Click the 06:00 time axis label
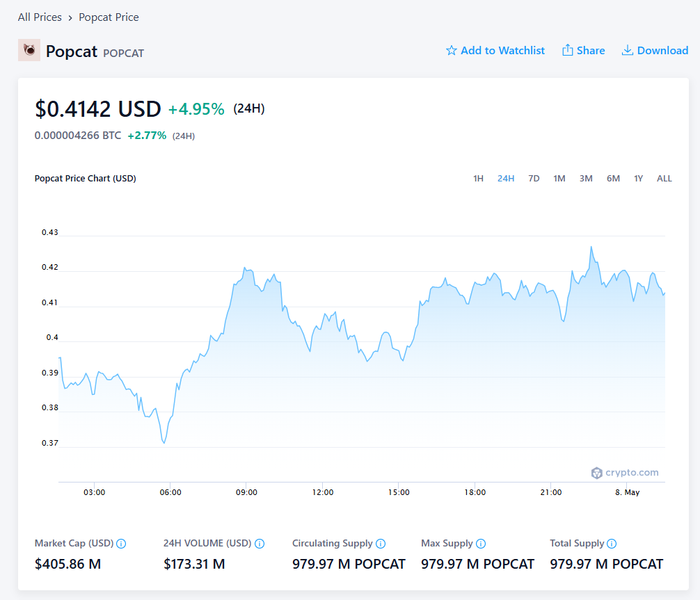Viewport: 700px width, 600px height. point(170,492)
